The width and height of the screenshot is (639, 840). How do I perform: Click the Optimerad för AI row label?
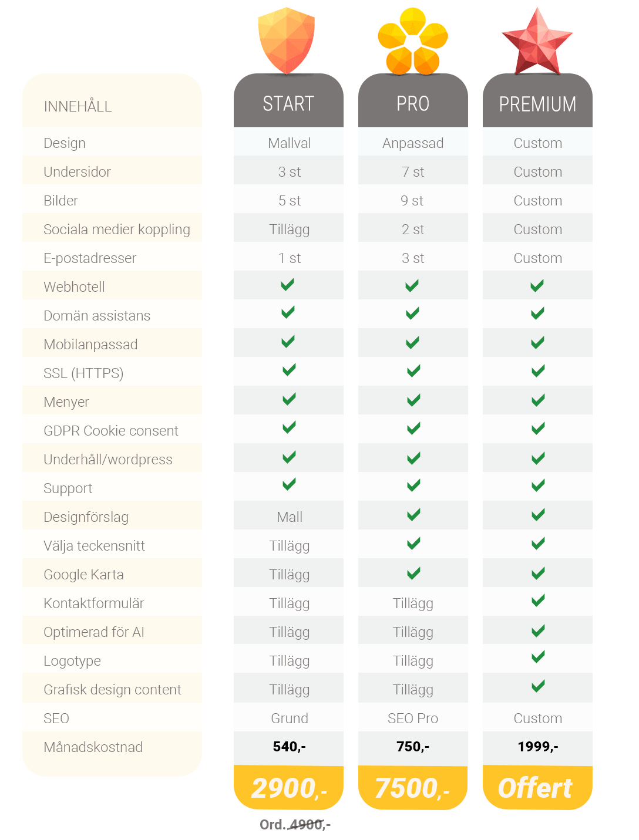[94, 632]
